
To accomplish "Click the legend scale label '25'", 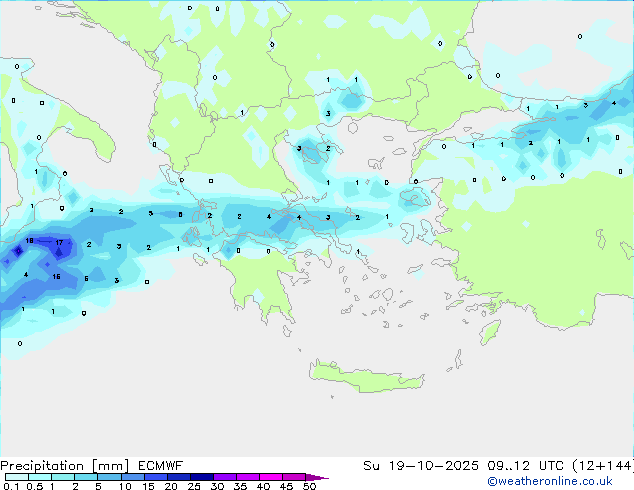I will (194, 486).
